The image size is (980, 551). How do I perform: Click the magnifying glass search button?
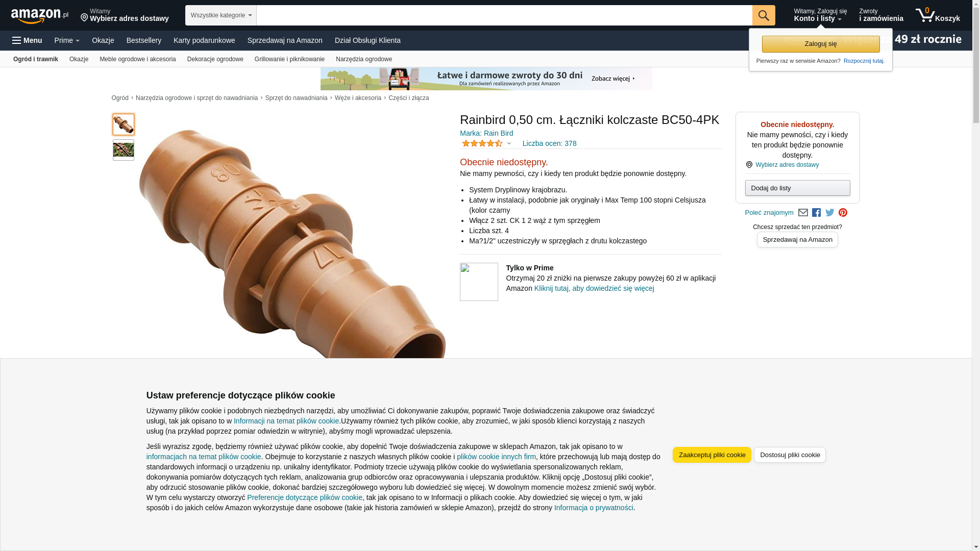(x=764, y=15)
